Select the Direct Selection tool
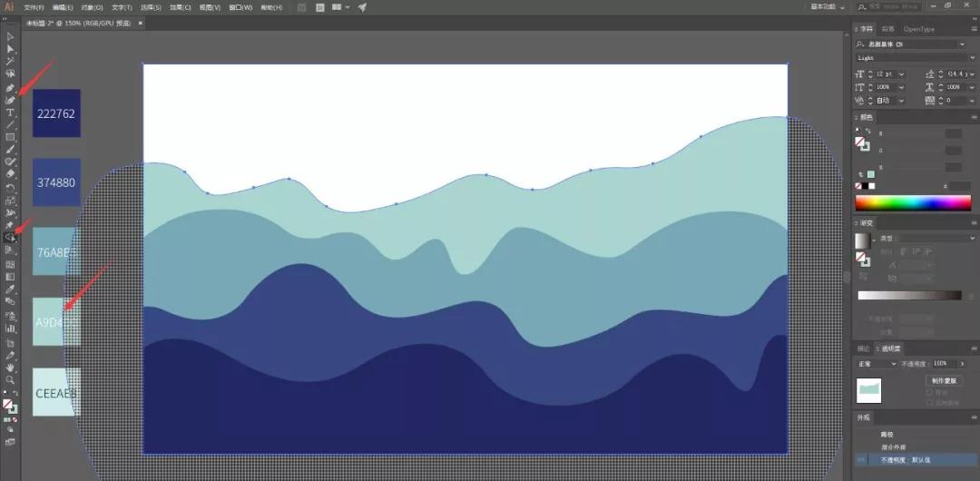The height and width of the screenshot is (481, 980). (x=10, y=49)
